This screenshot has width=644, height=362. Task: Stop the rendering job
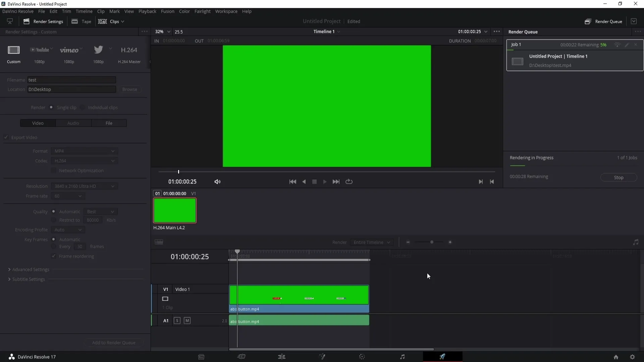coord(619,177)
